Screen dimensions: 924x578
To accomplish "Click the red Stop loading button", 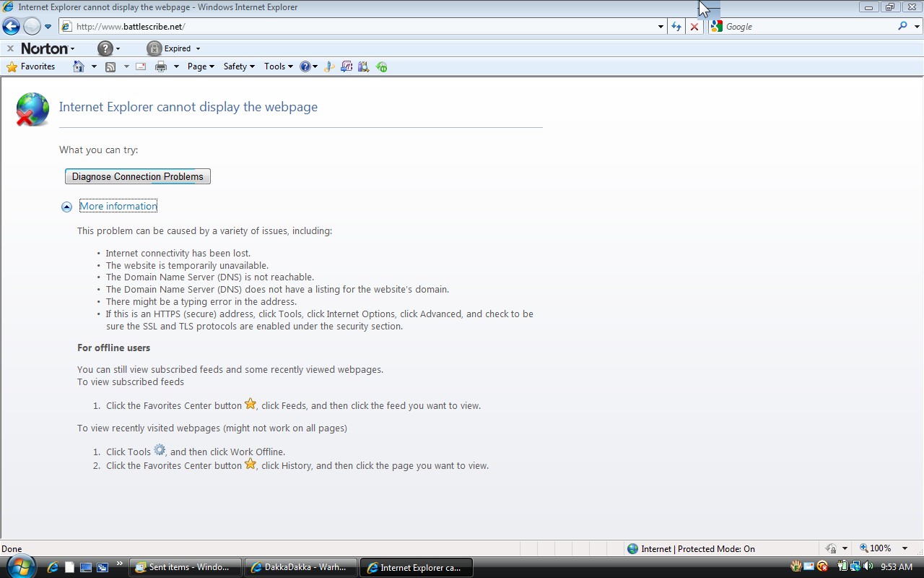I will coord(694,27).
